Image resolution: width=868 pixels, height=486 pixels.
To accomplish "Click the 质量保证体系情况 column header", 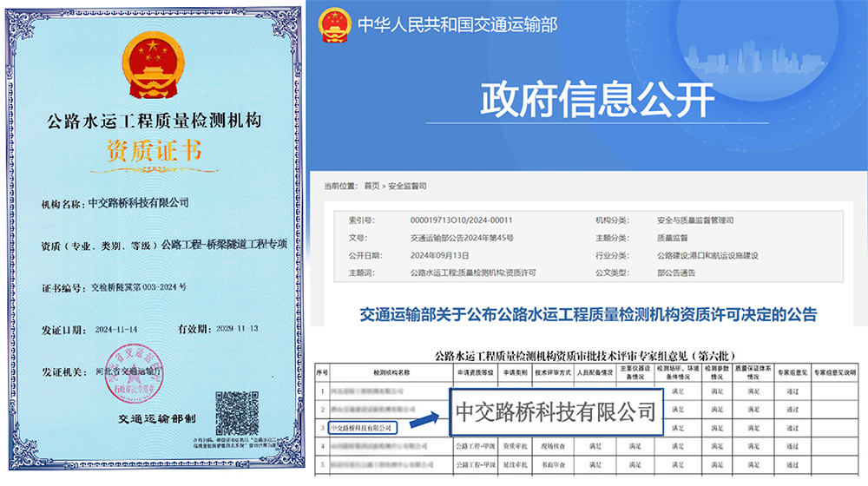I will pos(753,372).
